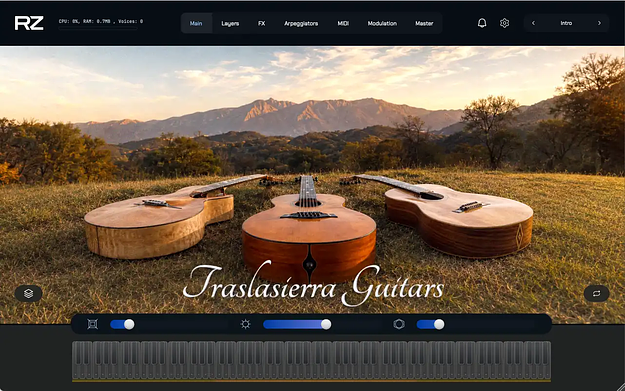
Task: Click the resize grip at window corner
Action: click(620, 386)
